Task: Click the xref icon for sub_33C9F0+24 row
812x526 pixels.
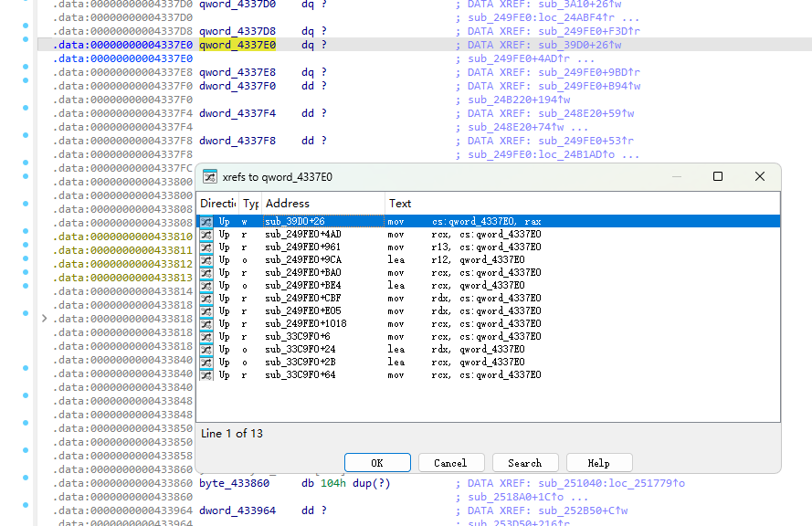Action: (x=206, y=350)
